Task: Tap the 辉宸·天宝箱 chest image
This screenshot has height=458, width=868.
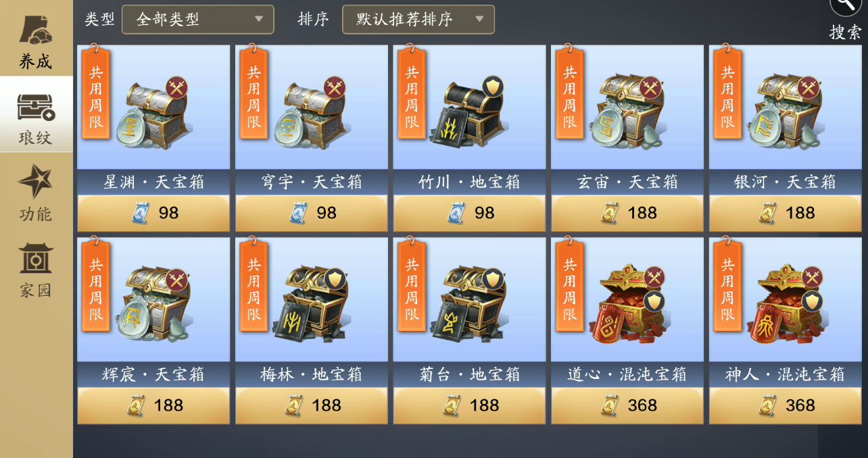Action: tap(156, 303)
